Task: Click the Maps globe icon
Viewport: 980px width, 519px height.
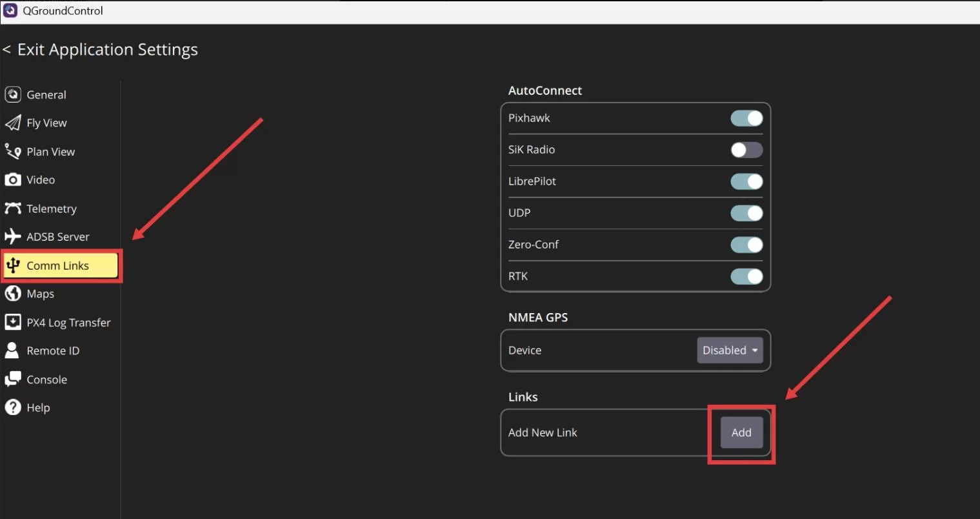Action: coord(13,294)
